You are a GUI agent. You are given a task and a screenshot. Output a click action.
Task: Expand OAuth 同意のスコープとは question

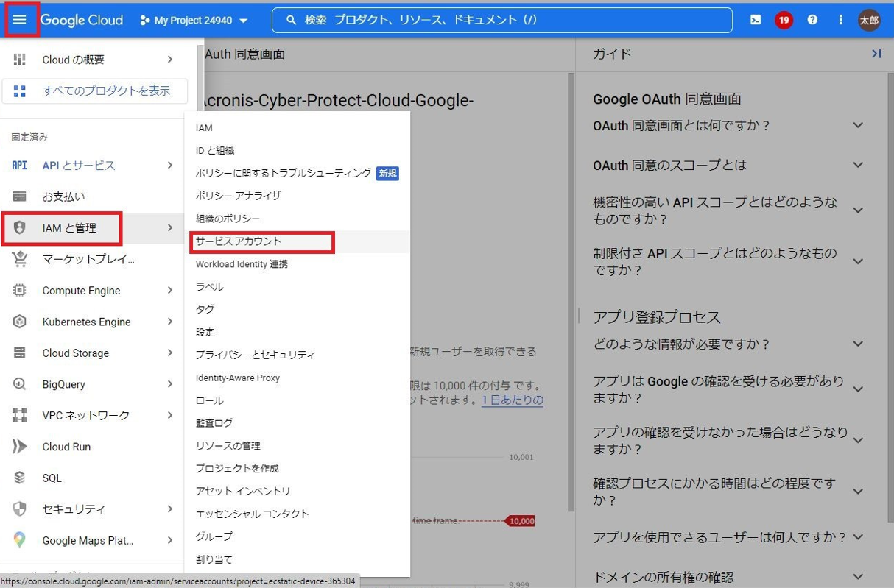858,166
